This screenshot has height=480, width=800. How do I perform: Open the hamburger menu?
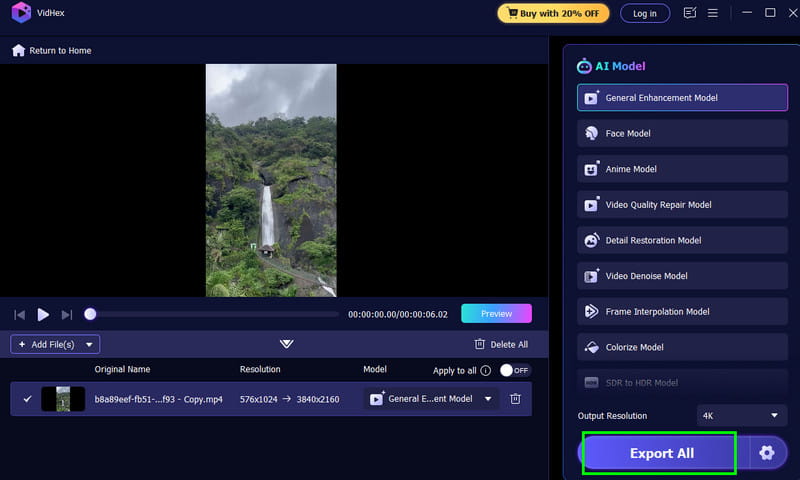pos(713,13)
